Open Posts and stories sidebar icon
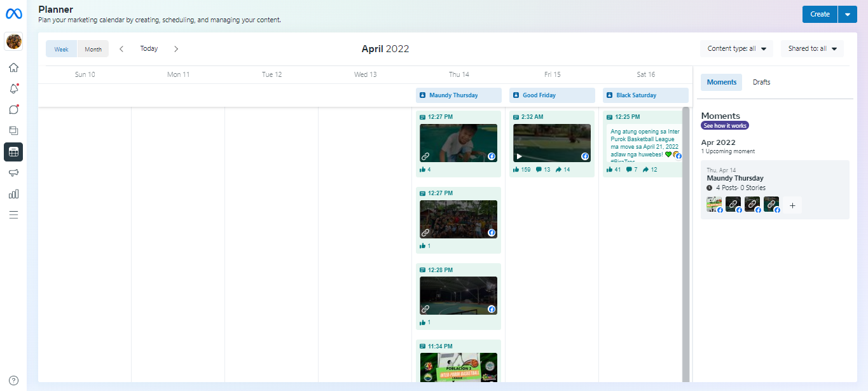 point(13,130)
